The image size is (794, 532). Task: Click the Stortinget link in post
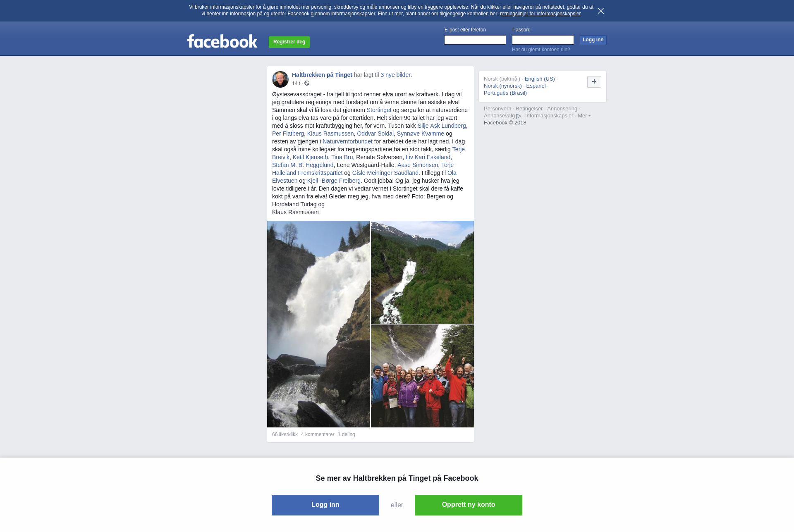pos(379,110)
